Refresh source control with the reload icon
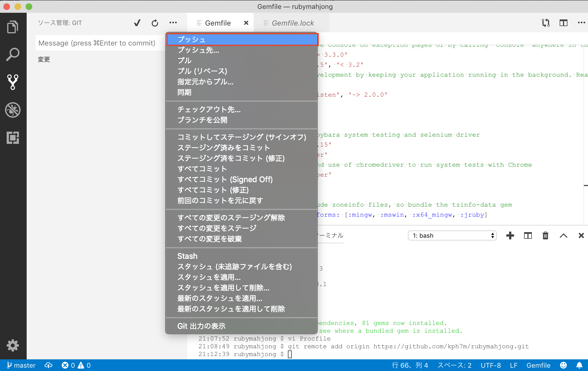Image resolution: width=588 pixels, height=371 pixels. click(x=155, y=23)
